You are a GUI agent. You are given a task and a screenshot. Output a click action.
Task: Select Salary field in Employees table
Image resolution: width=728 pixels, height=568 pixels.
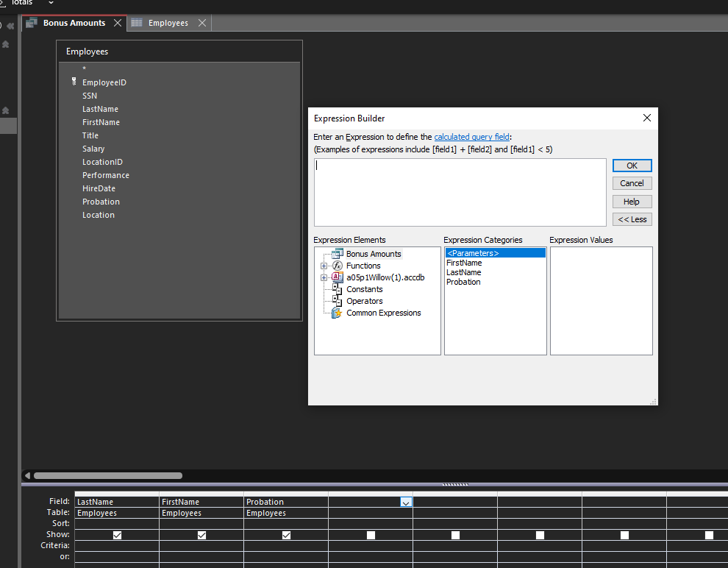(93, 149)
